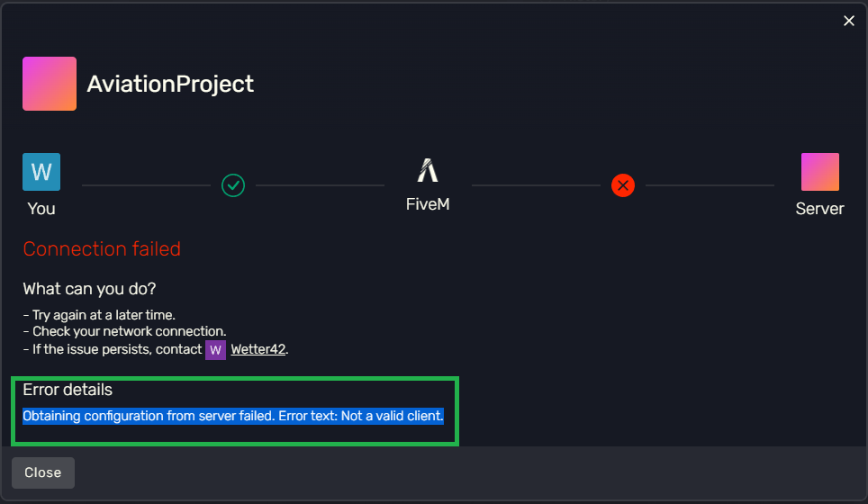Click the 'Server' label under icon
Viewport: 868px width, 504px height.
819,209
